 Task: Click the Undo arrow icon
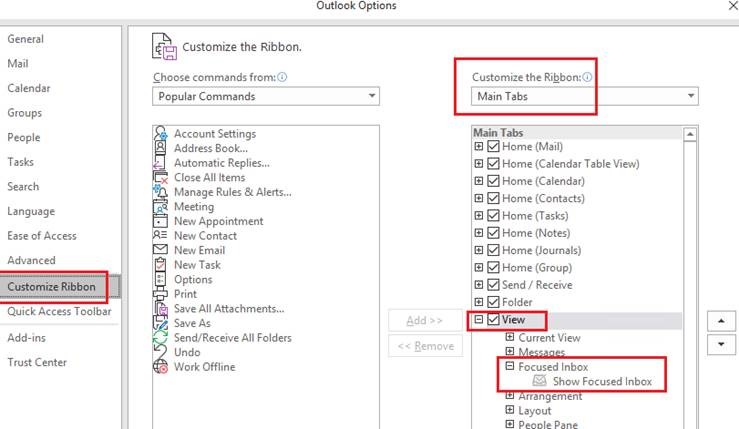click(160, 352)
